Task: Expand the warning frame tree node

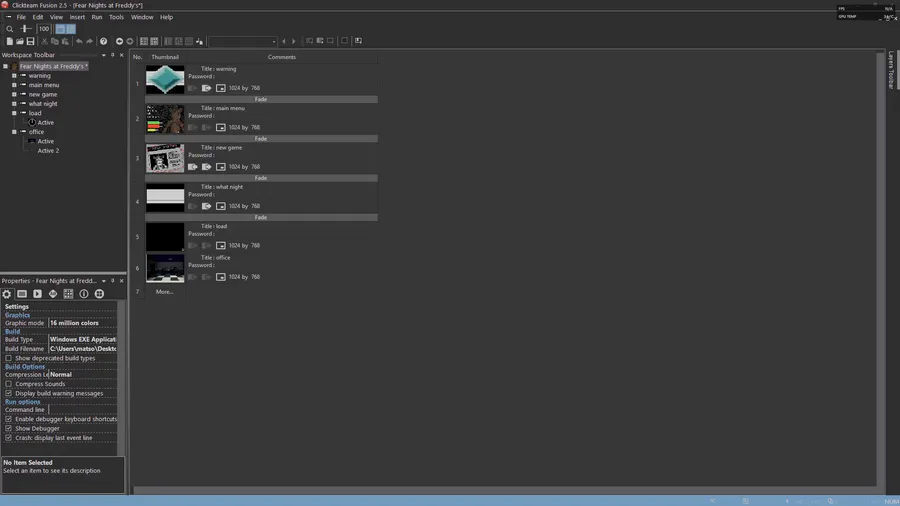Action: 14,76
